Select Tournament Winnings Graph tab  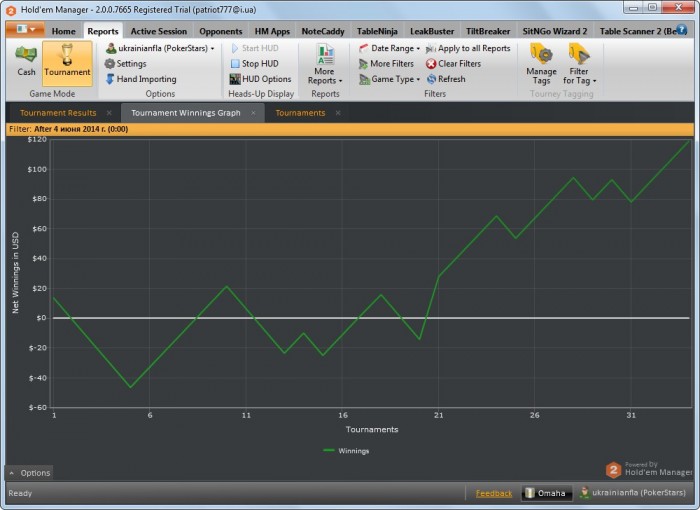coord(186,113)
